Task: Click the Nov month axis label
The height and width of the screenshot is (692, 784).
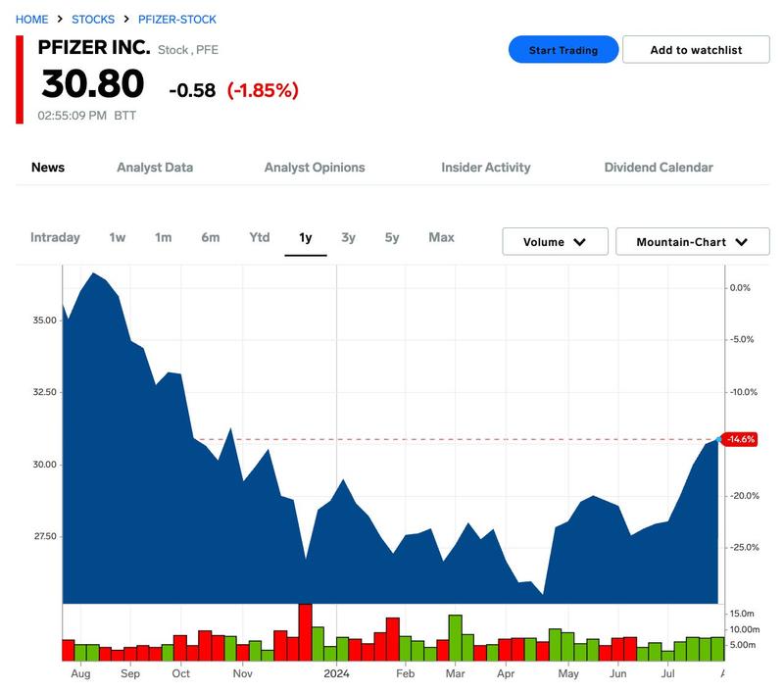Action: coord(242,673)
